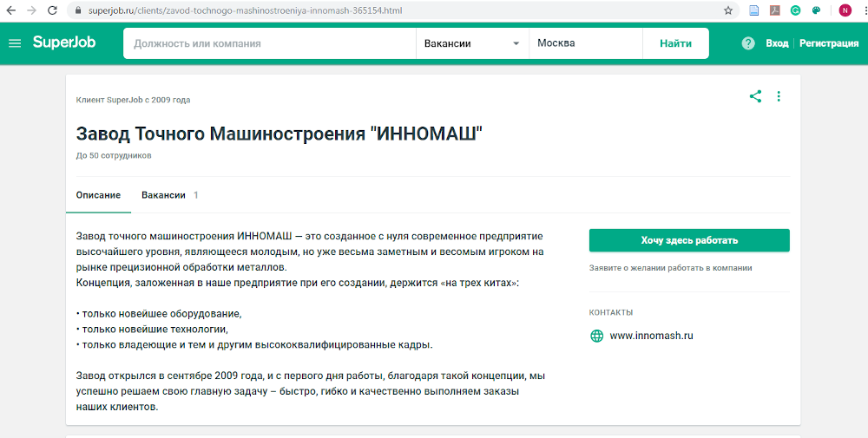Focus the 'Должность или компания' search field
This screenshot has width=868, height=438.
tap(270, 43)
